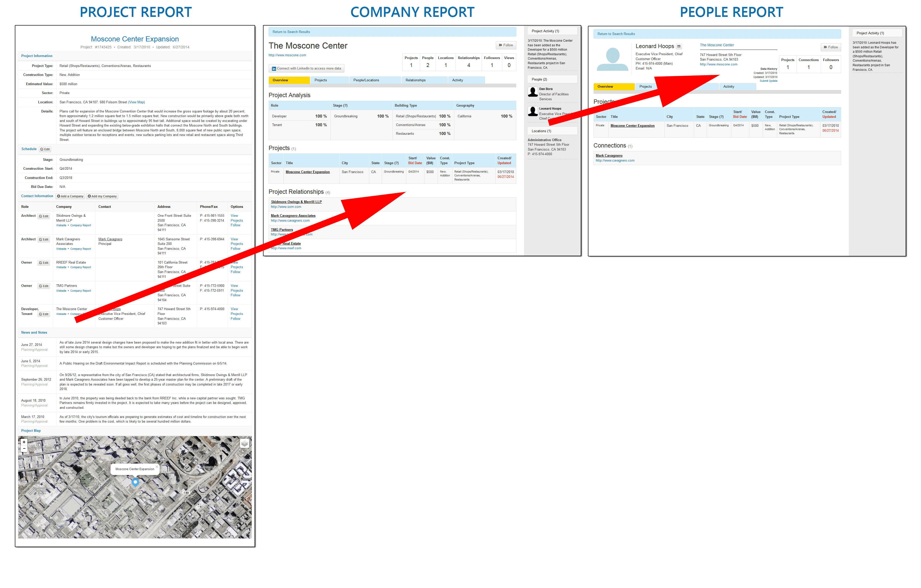This screenshot has height=588, width=921.
Task: Open Moscone Center Expansion in Company Projects table
Action: pyautogui.click(x=308, y=172)
